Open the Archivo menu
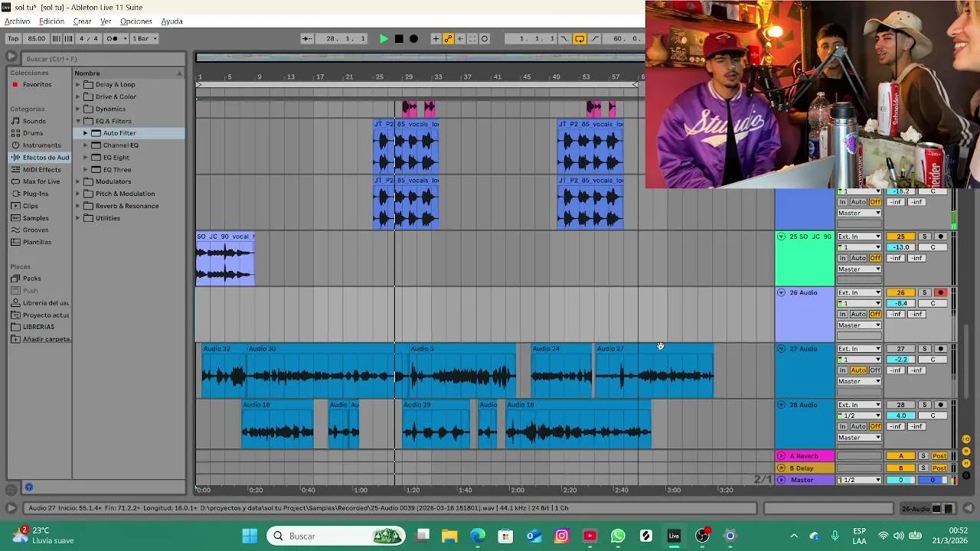Viewport: 980px width, 551px height. (x=17, y=21)
